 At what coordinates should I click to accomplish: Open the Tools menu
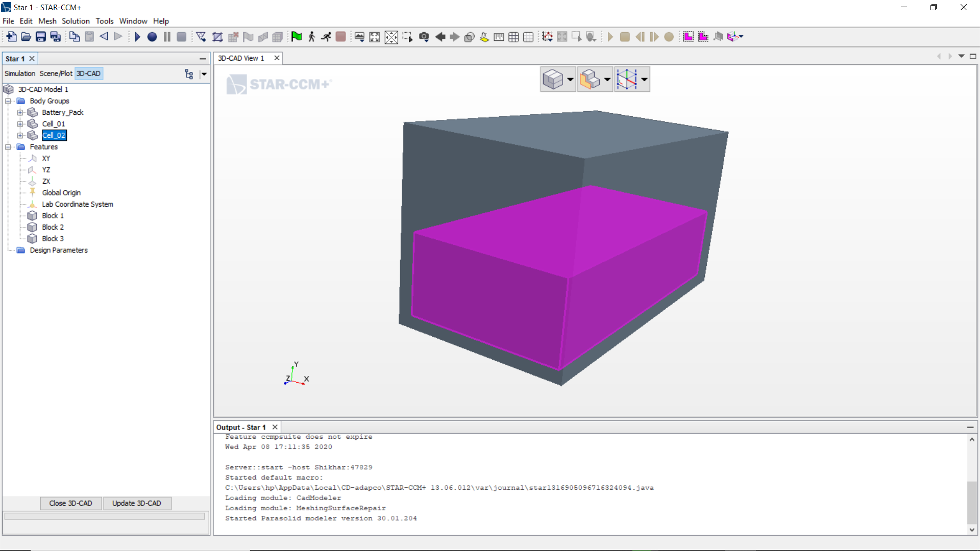105,21
